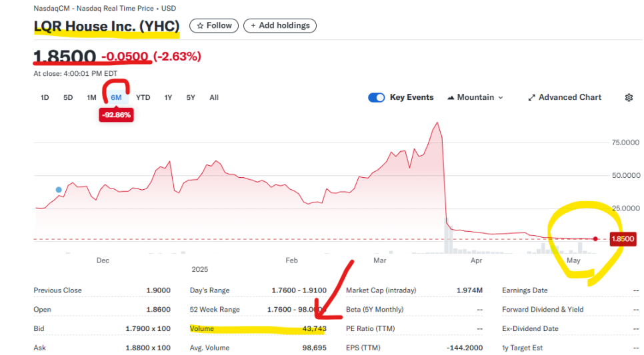The width and height of the screenshot is (644, 355).
Task: Click the NasdaqCM real time price text
Action: click(x=105, y=8)
